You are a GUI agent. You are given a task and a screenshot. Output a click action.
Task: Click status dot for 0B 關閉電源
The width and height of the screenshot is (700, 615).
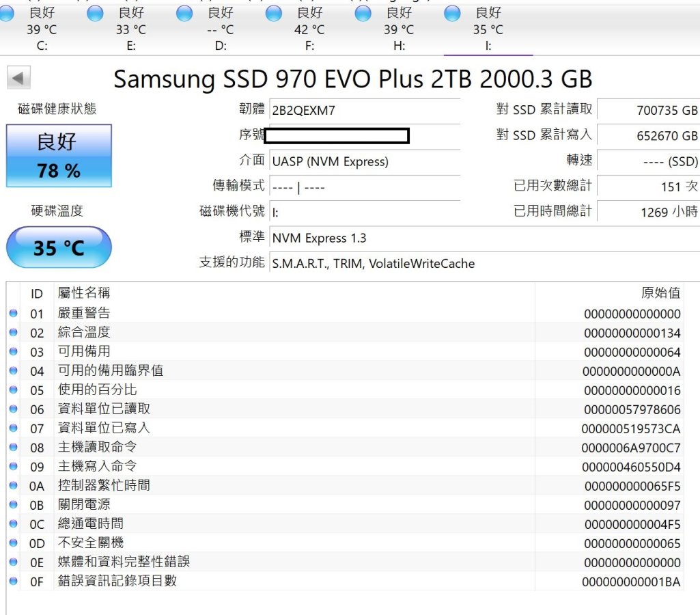(14, 505)
